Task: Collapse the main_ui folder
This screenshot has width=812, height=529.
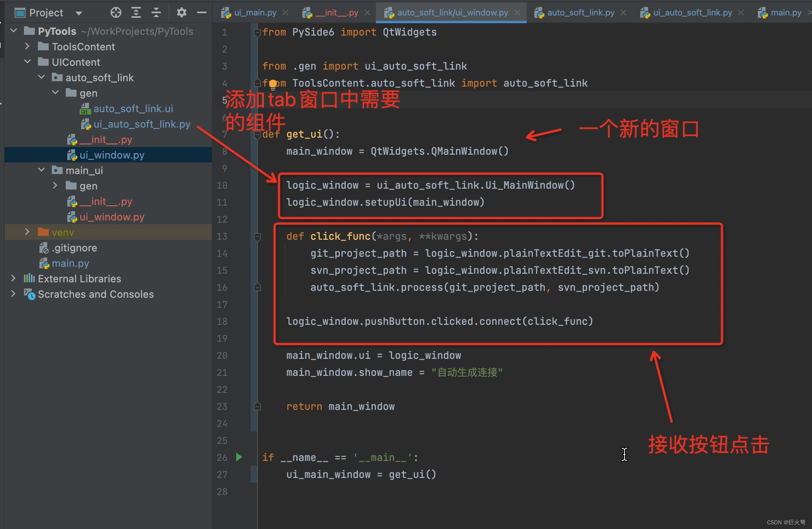Action: pos(41,170)
